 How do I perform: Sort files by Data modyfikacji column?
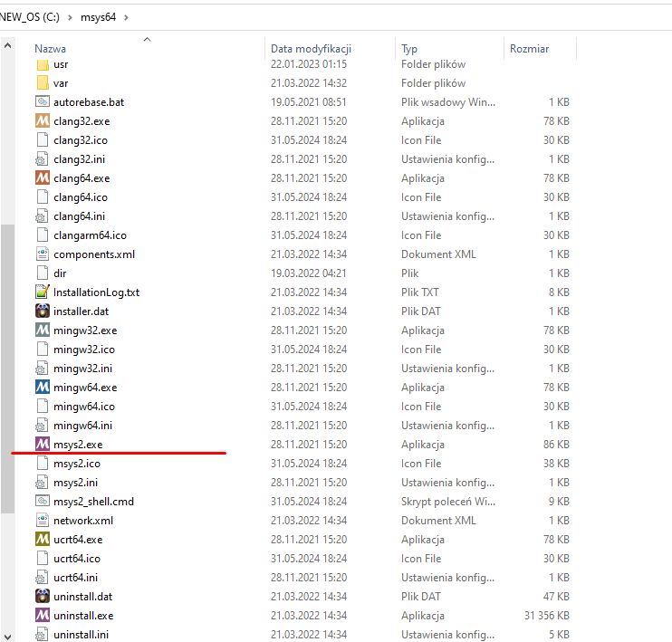(312, 49)
